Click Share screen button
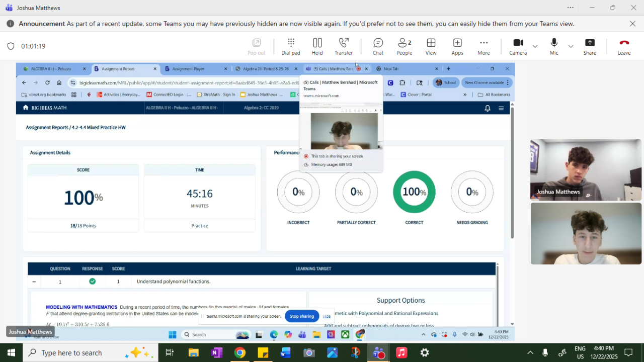 pyautogui.click(x=590, y=46)
